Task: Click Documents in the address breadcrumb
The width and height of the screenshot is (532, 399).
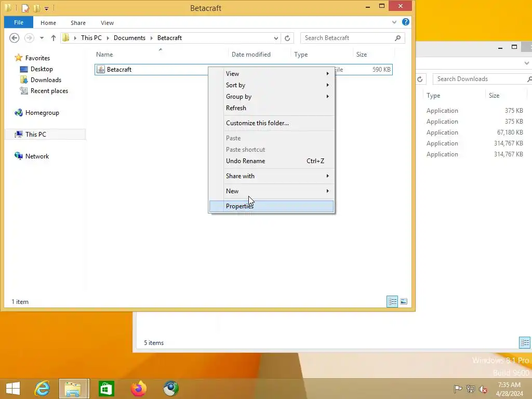Action: coord(129,37)
